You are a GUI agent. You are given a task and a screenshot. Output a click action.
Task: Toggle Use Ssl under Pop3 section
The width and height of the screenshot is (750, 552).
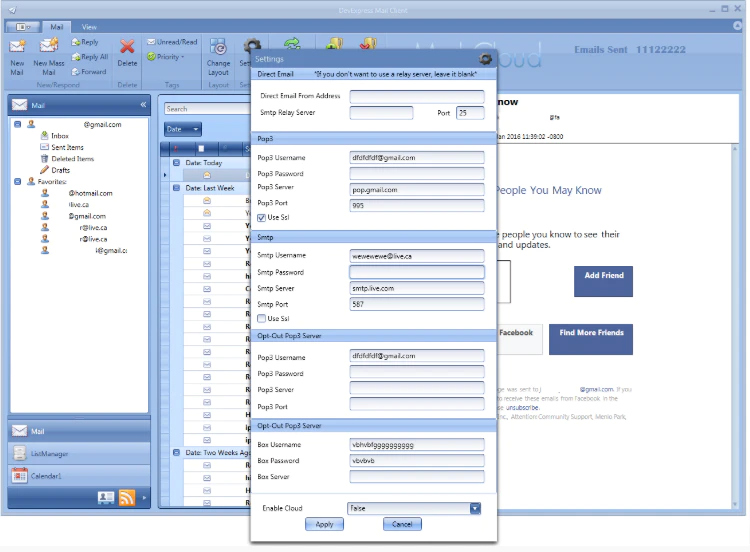[x=261, y=218]
